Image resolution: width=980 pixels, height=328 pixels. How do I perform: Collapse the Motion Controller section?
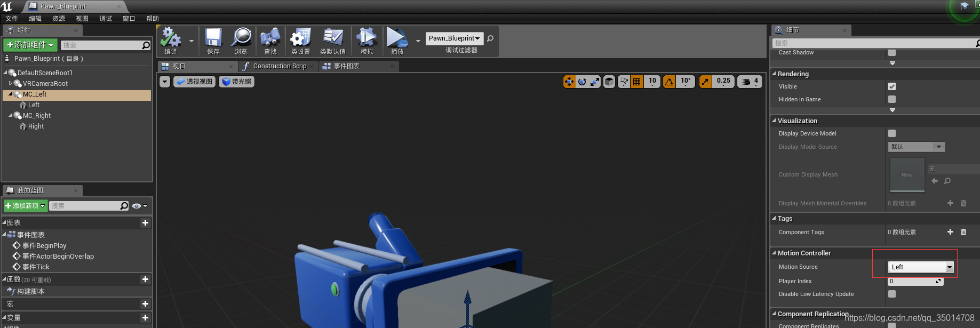coord(775,253)
